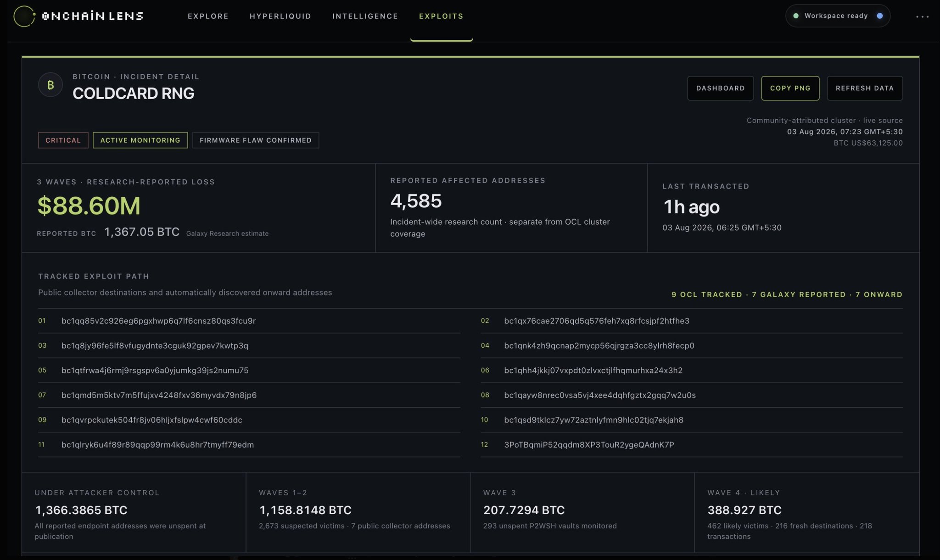Click the 207.7294 BTC Wave 3 value
Viewport: 940px width, 560px height.
click(x=524, y=510)
